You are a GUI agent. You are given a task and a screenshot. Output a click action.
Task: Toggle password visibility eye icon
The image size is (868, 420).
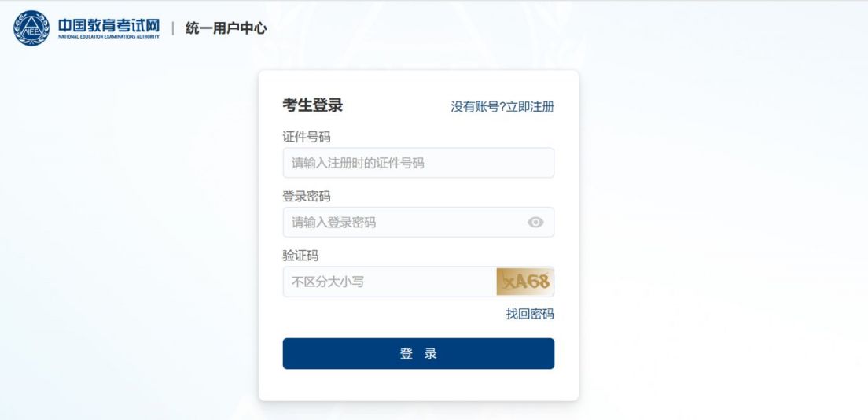(535, 222)
